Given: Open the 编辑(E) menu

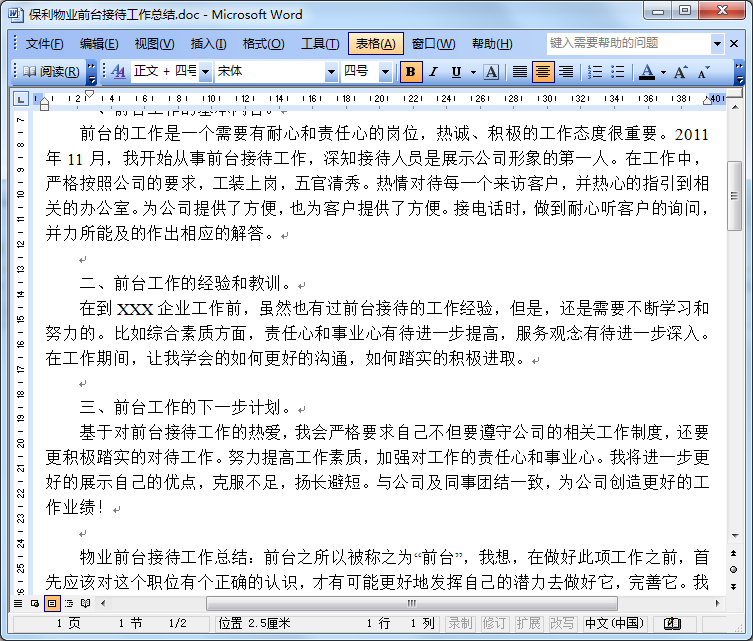Looking at the screenshot, I should pyautogui.click(x=99, y=44).
